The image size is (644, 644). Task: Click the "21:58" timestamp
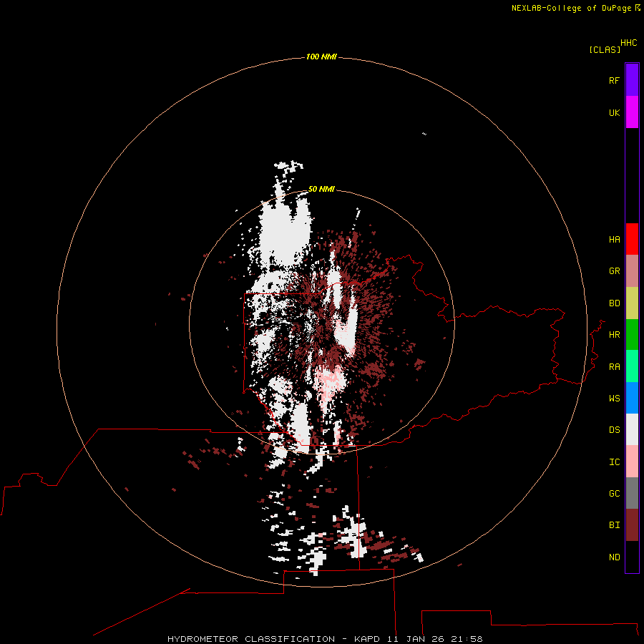click(x=467, y=639)
